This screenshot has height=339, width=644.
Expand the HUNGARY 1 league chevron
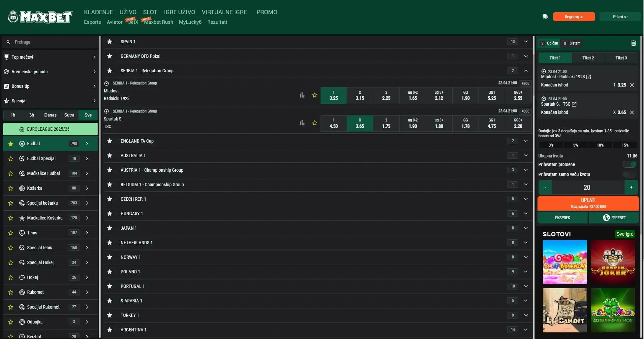pos(526,214)
